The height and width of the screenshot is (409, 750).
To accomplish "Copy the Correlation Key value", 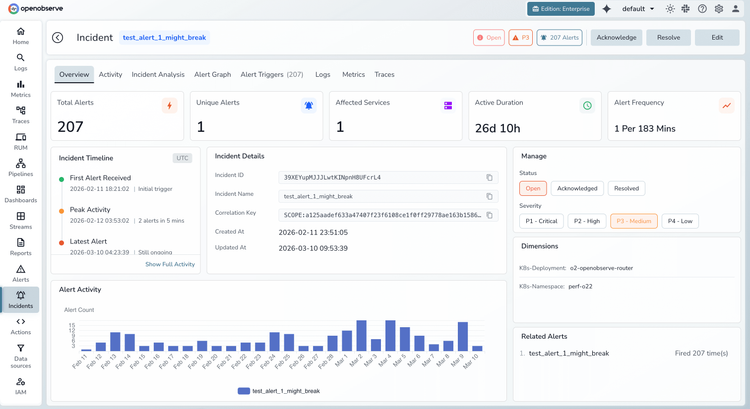I will click(489, 214).
